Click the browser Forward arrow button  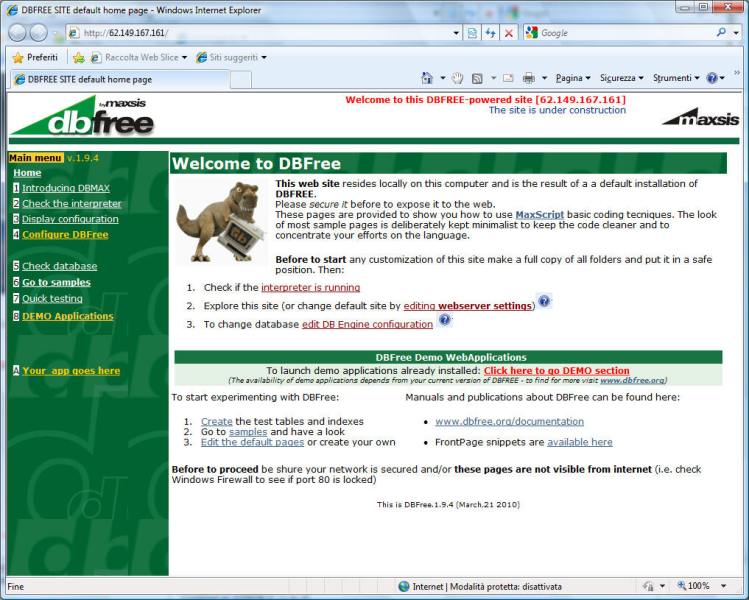[39, 32]
